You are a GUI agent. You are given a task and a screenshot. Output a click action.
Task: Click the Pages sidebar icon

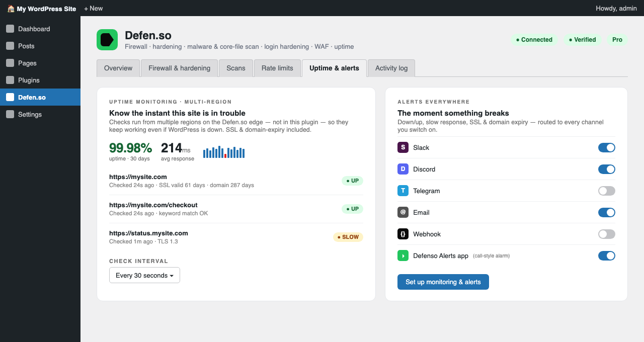coord(10,63)
